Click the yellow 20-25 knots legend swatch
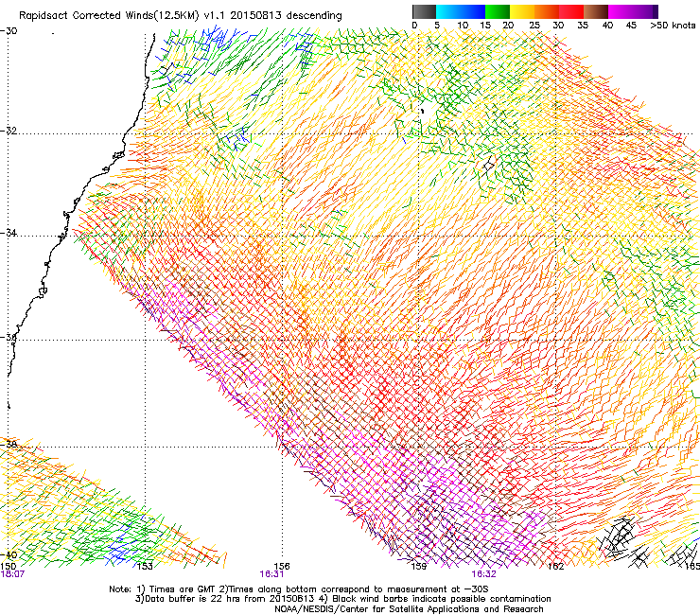 [x=522, y=11]
